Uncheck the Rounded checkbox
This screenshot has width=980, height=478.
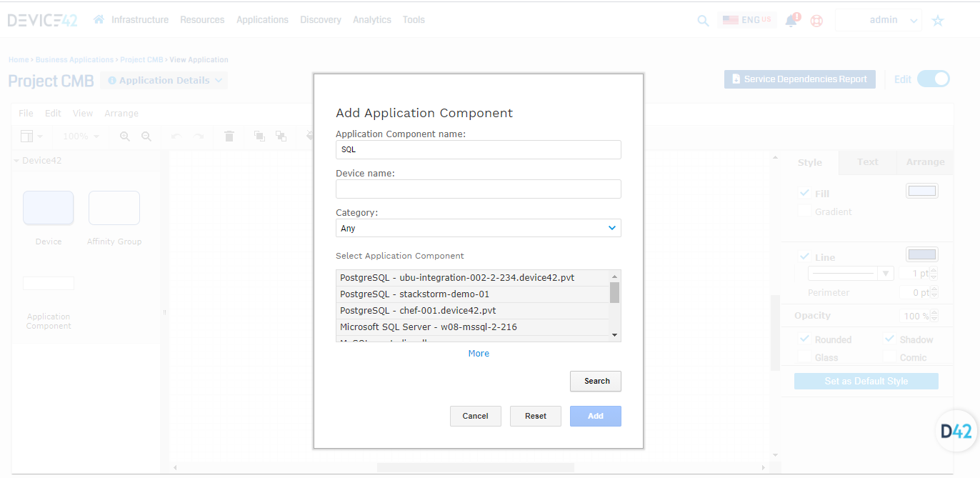[804, 339]
